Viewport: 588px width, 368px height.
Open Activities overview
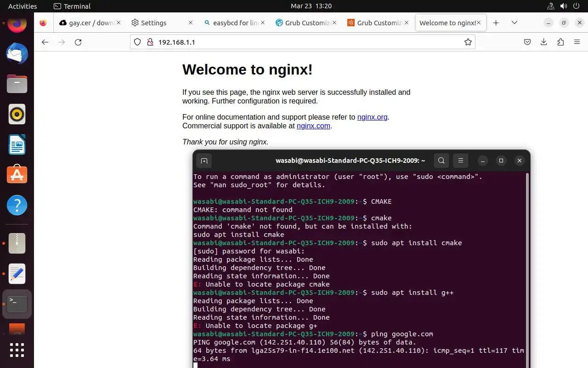coord(23,6)
